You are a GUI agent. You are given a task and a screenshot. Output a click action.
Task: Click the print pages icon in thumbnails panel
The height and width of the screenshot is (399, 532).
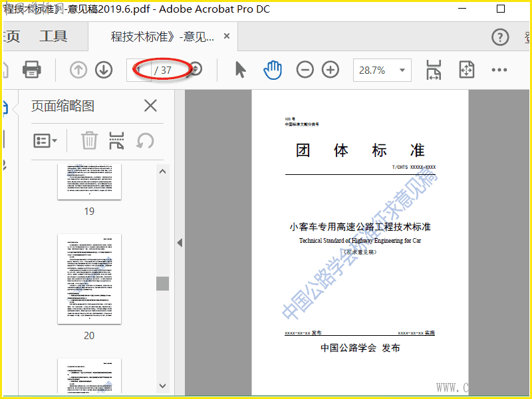tap(116, 140)
